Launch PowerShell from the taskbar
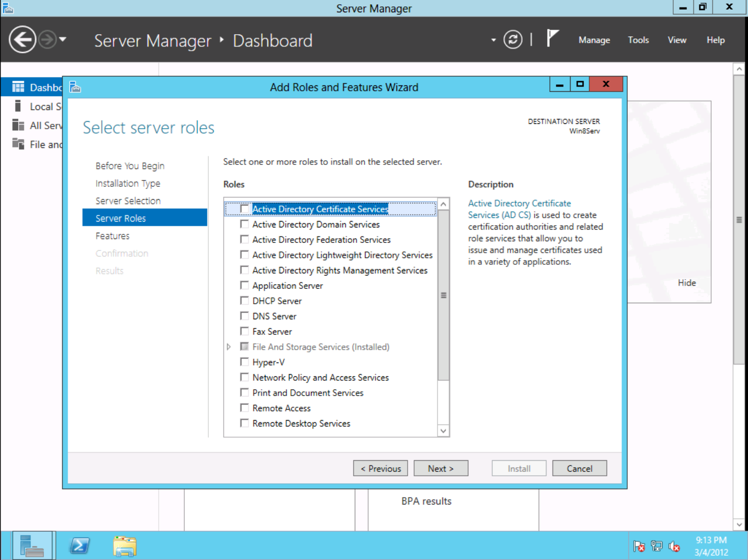 point(80,546)
